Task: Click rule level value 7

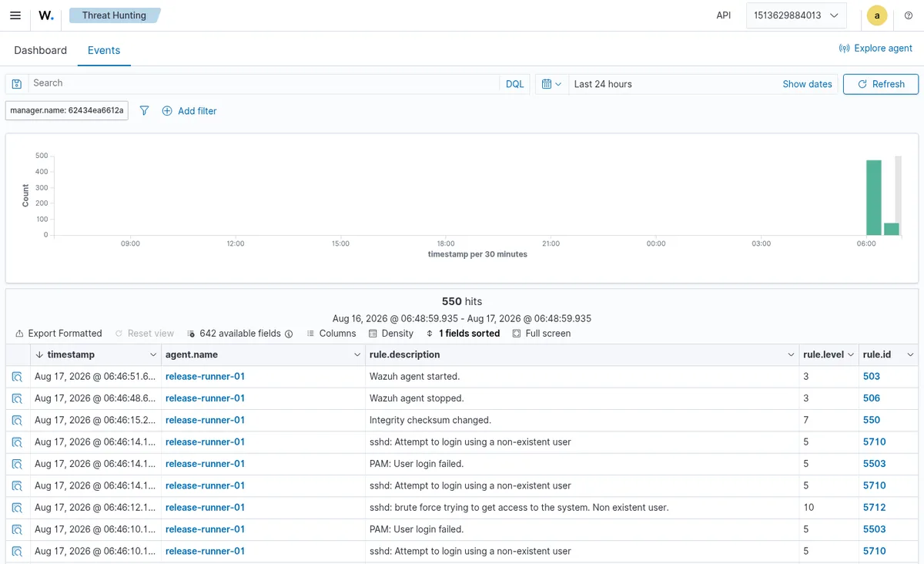Action: pyautogui.click(x=806, y=420)
